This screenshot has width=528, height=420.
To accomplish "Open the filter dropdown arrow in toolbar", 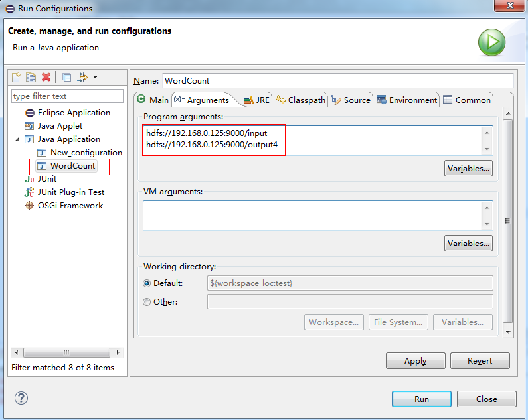I will click(x=95, y=77).
